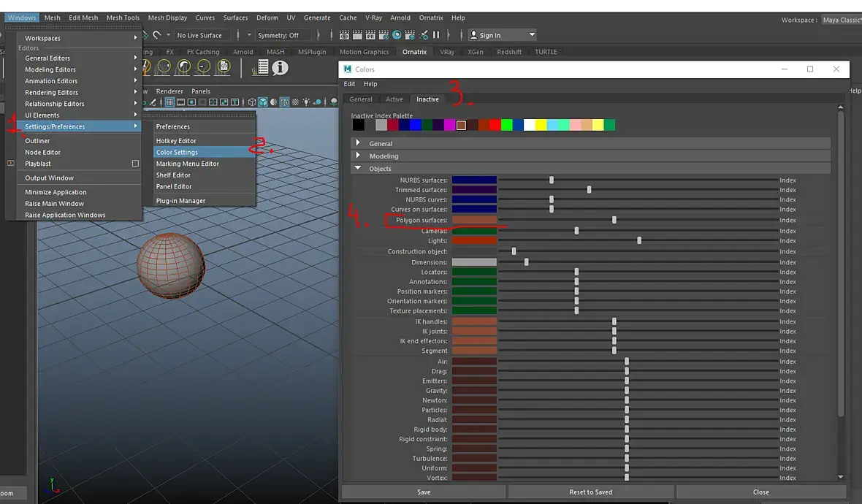Viewport: 862px width, 504px height.
Task: Toggle the viewport grid icon
Action: tap(169, 102)
